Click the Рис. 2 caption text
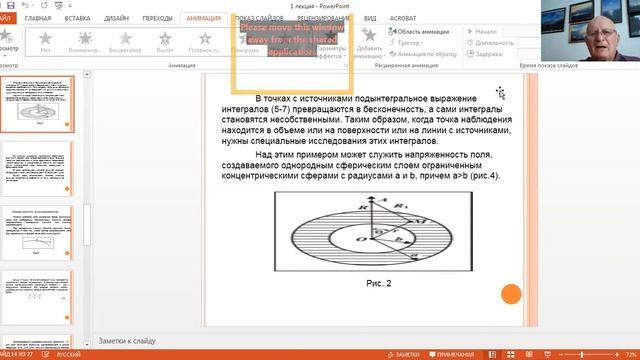This screenshot has width=640, height=360. [x=379, y=283]
